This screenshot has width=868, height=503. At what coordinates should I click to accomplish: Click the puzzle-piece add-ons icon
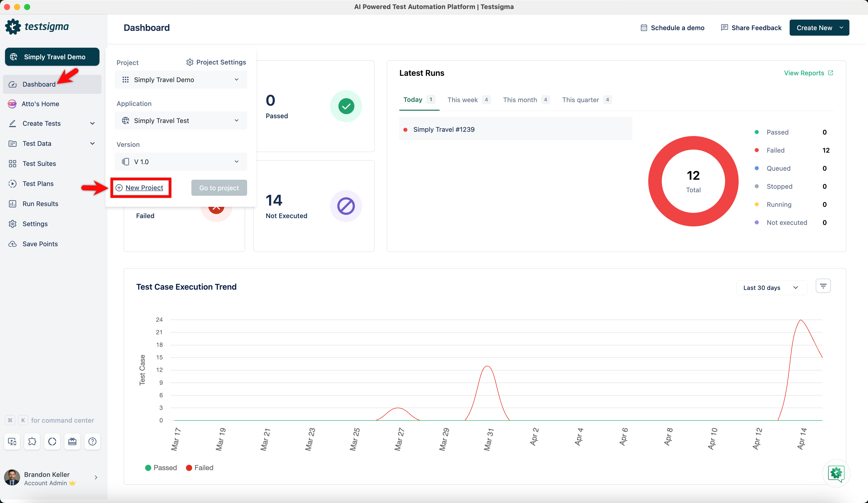(32, 441)
